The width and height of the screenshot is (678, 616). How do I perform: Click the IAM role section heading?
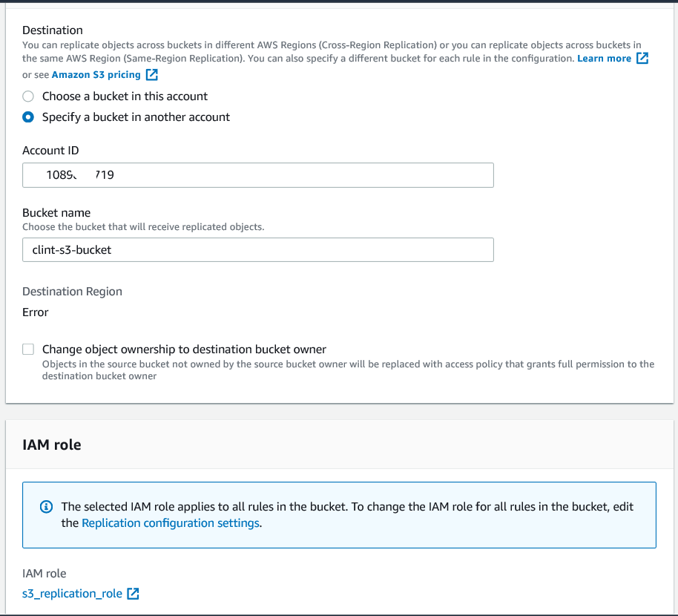(52, 445)
